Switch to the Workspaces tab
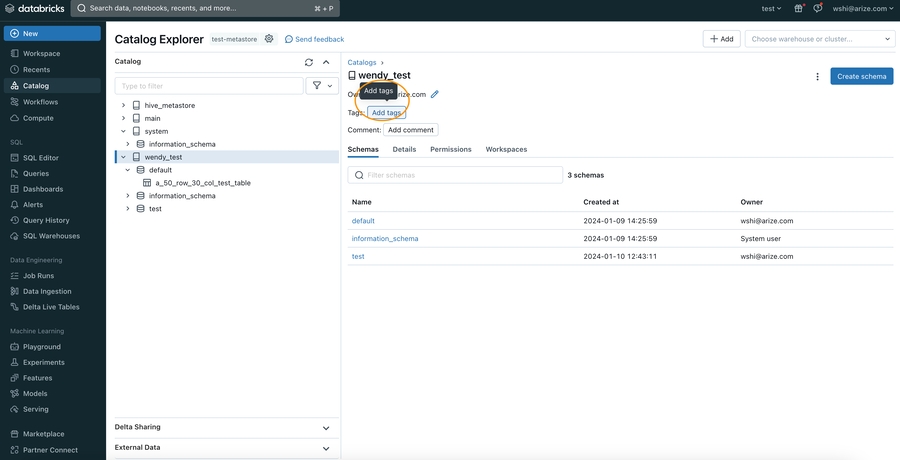Image resolution: width=900 pixels, height=460 pixels. 506,149
